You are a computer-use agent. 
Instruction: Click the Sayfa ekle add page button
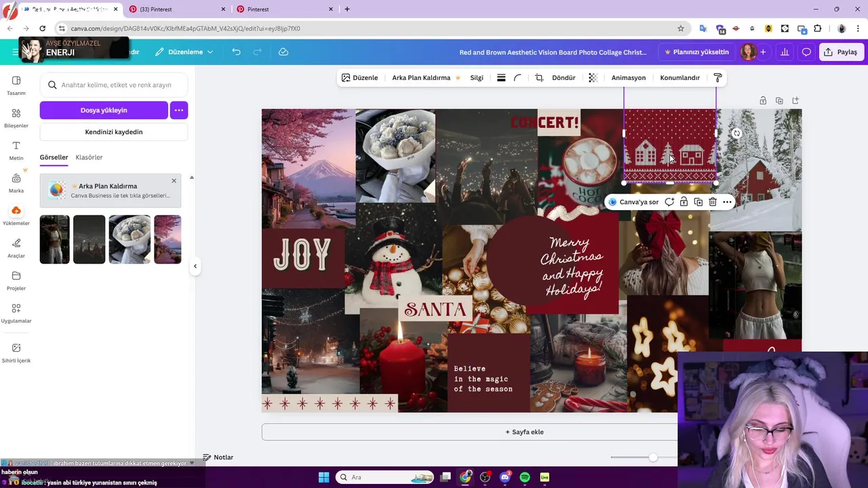(524, 432)
